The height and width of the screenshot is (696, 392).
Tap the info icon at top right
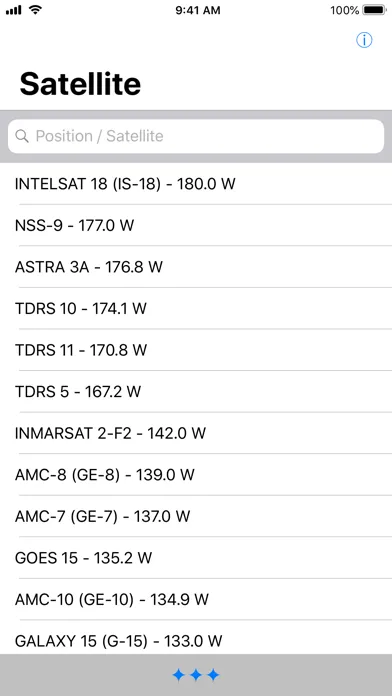pos(364,40)
